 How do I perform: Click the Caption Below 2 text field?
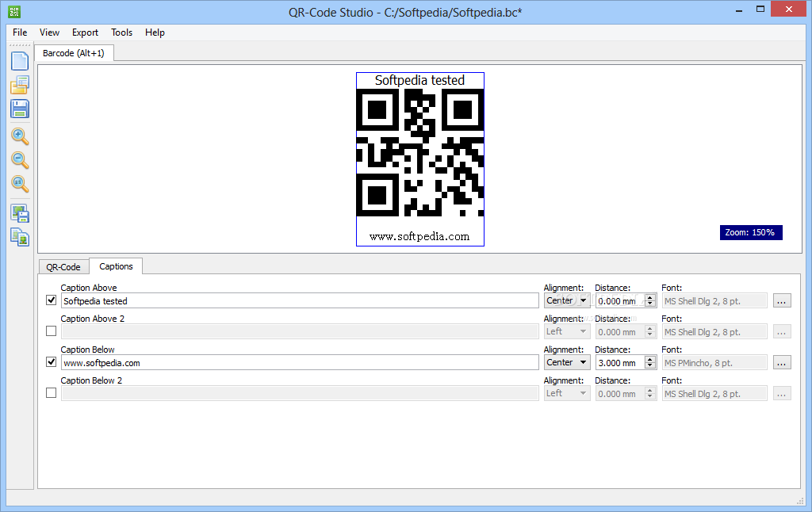point(300,393)
